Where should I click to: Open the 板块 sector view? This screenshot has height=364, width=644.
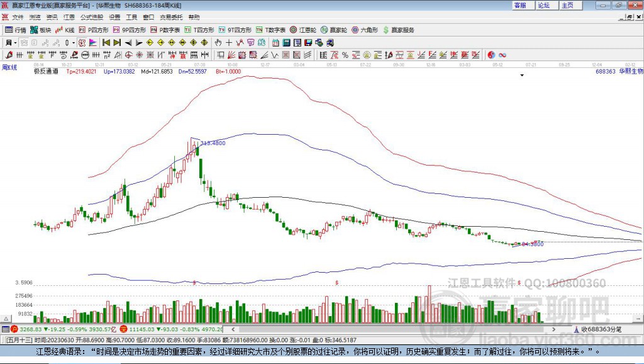pyautogui.click(x=40, y=30)
